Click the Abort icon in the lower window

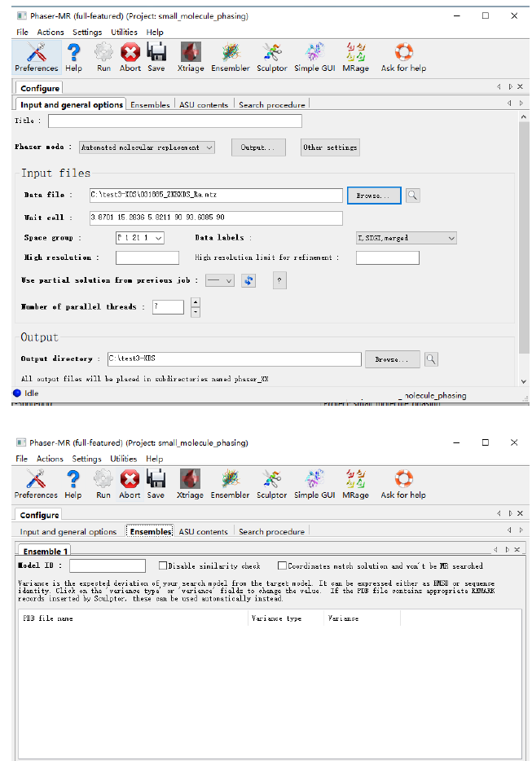pyautogui.click(x=130, y=484)
